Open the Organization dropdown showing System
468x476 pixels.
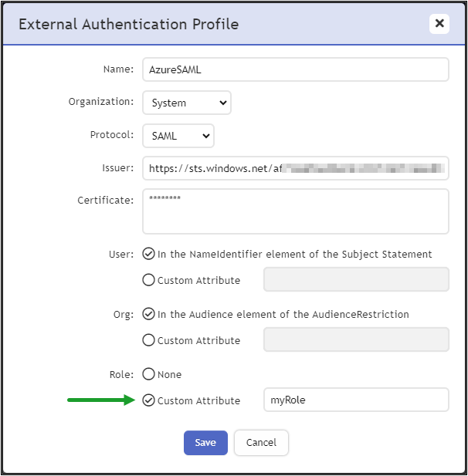coord(186,103)
